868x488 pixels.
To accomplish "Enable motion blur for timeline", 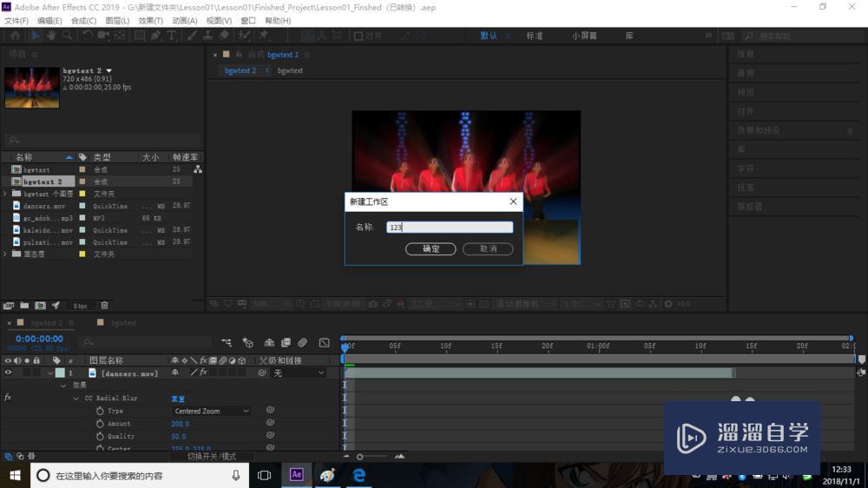I will point(302,343).
